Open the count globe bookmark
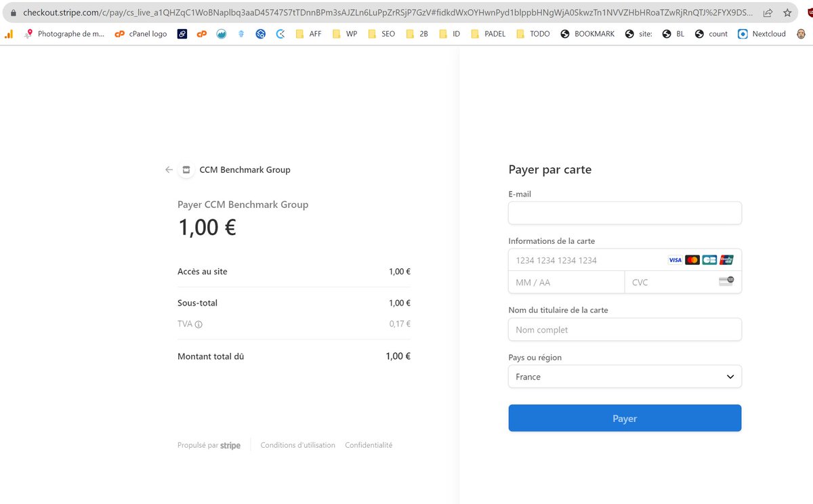The image size is (813, 504). click(711, 34)
